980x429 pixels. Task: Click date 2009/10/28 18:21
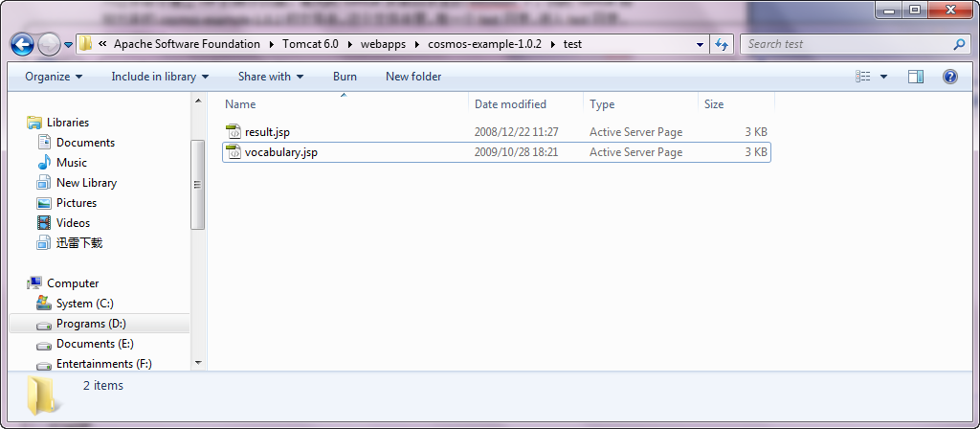(516, 152)
